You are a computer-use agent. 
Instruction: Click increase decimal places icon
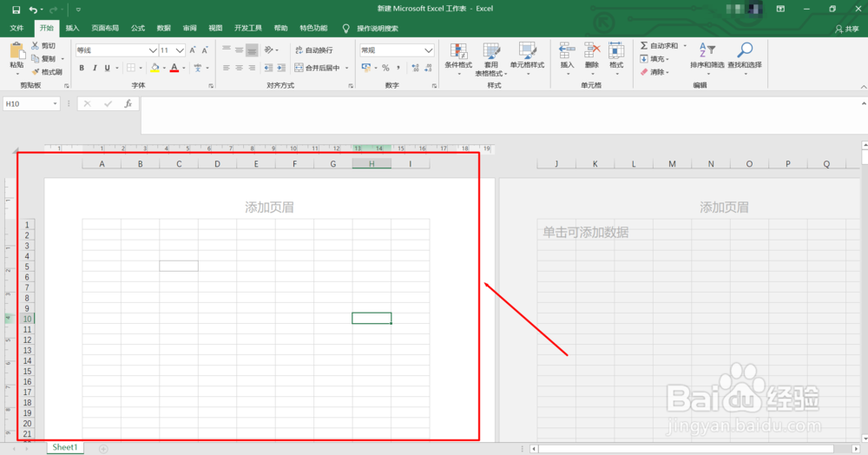[415, 68]
